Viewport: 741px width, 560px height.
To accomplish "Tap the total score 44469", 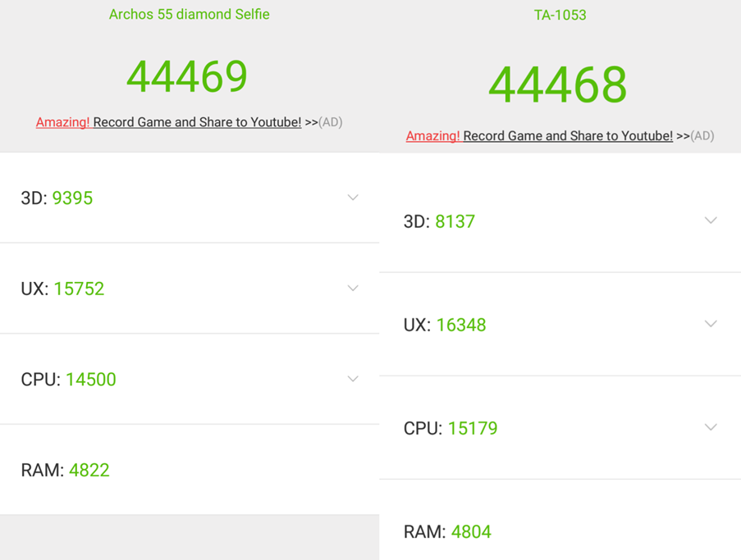I will coord(187,76).
